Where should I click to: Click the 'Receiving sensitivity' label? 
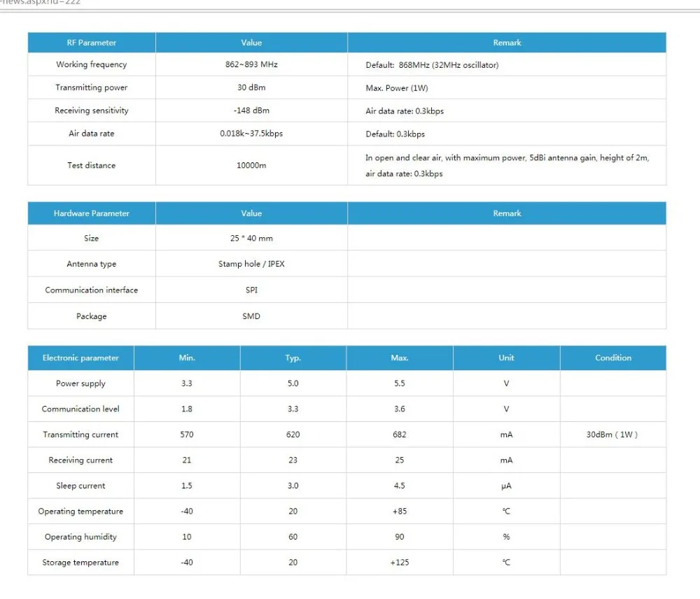tap(92, 111)
